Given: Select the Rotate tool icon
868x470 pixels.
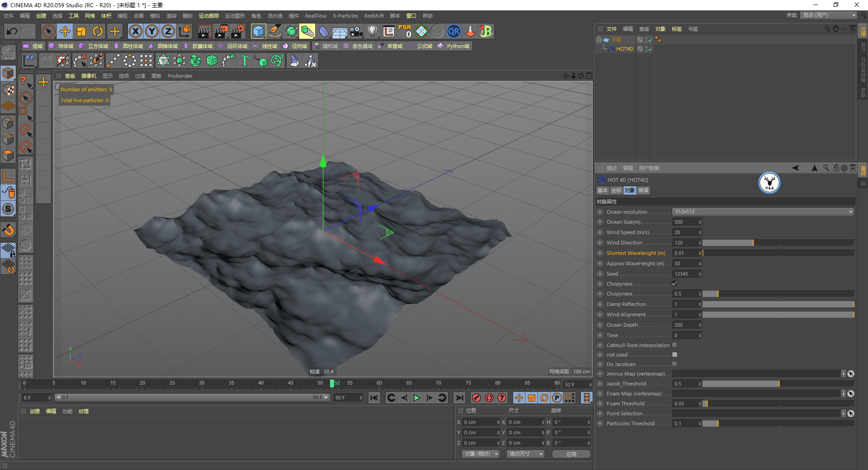Looking at the screenshot, I should click(98, 31).
